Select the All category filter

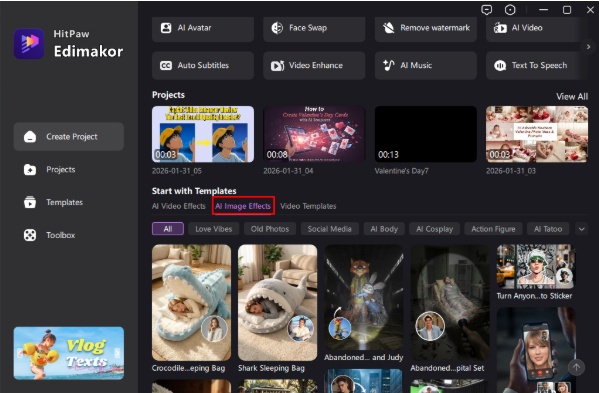[x=168, y=229]
